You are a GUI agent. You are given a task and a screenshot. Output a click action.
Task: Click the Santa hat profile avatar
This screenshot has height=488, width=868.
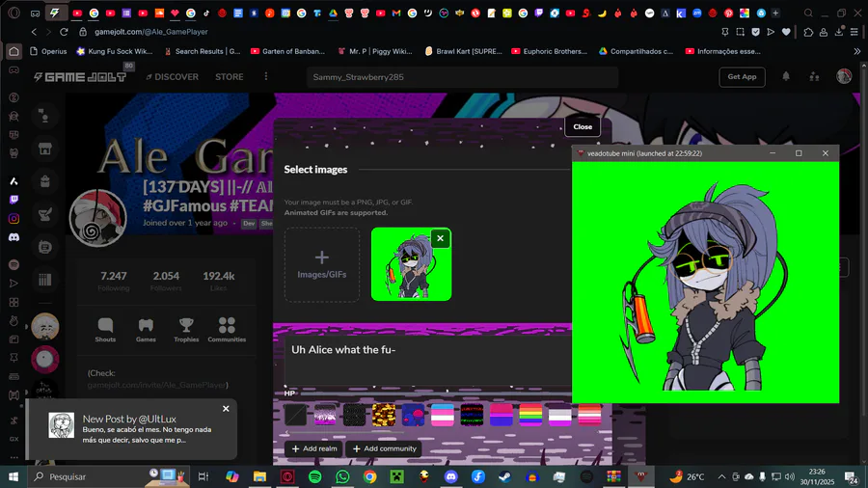pyautogui.click(x=97, y=218)
